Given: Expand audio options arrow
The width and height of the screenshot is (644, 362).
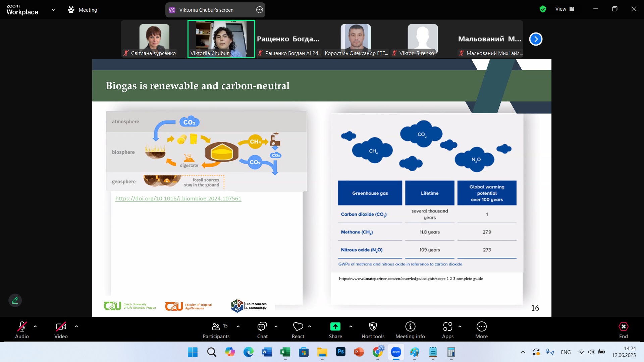Looking at the screenshot, I should click(x=35, y=326).
